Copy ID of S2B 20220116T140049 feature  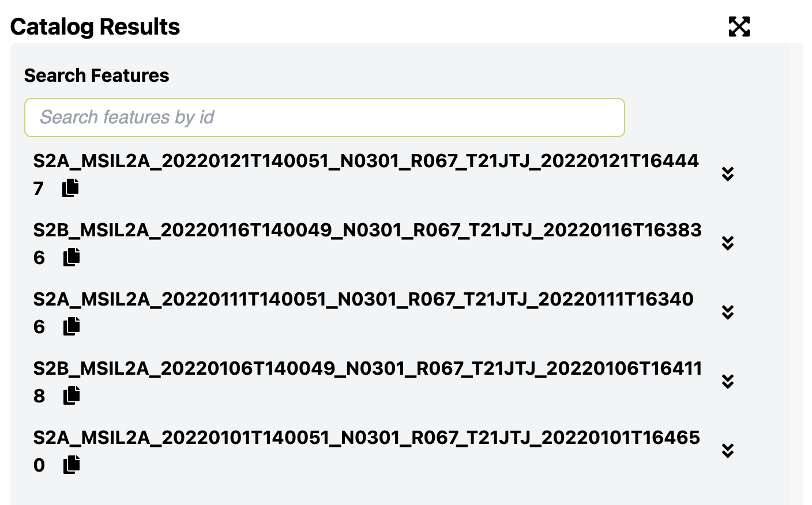click(x=72, y=257)
